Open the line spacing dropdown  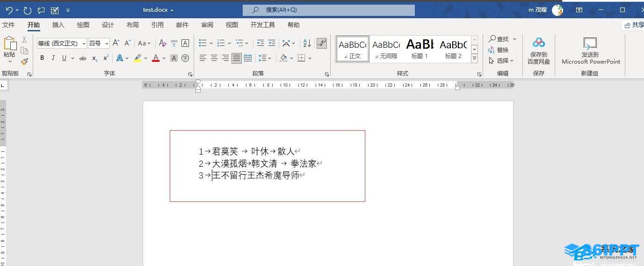pyautogui.click(x=265, y=58)
